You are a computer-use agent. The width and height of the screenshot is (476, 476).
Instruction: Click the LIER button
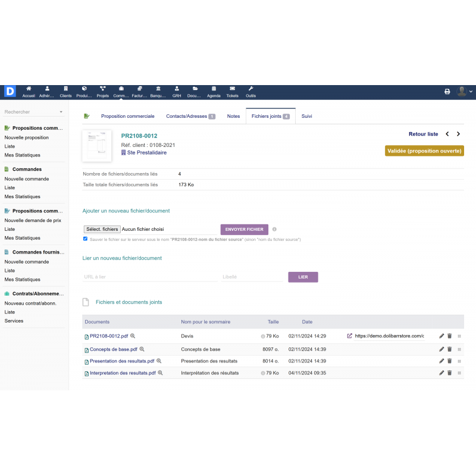303,277
